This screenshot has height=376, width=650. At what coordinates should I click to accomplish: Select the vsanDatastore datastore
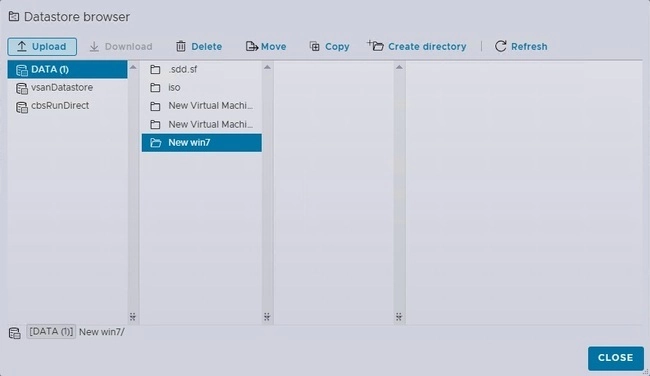tap(67, 87)
